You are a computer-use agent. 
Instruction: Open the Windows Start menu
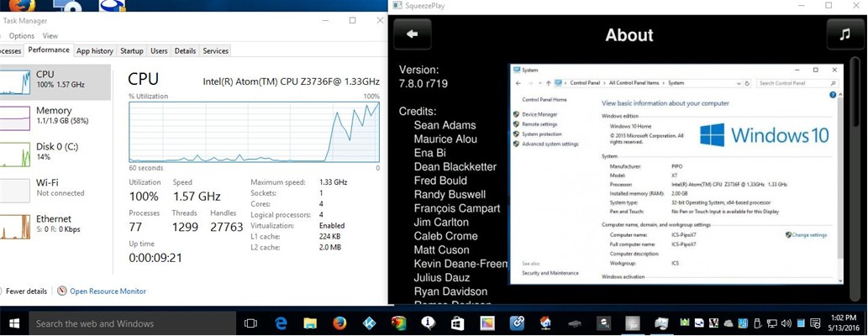14,323
